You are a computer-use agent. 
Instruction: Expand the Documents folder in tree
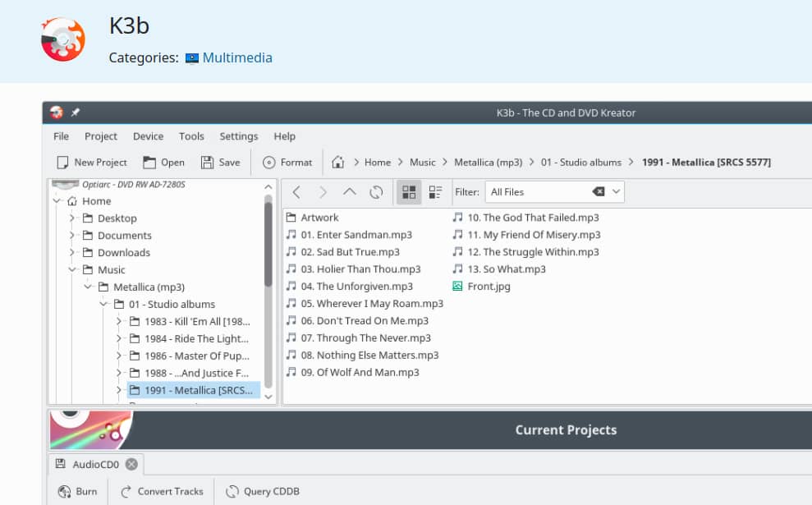(72, 235)
